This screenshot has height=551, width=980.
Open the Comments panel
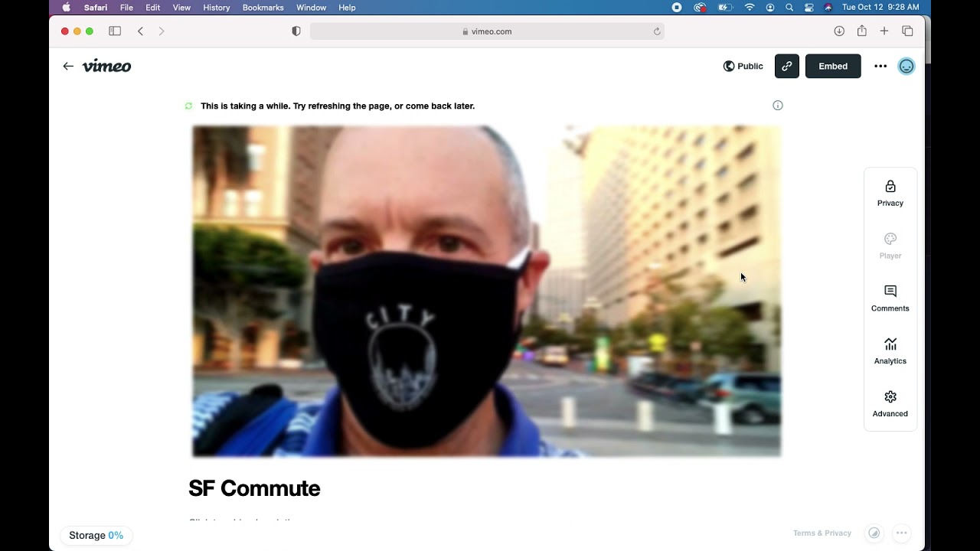coord(890,299)
